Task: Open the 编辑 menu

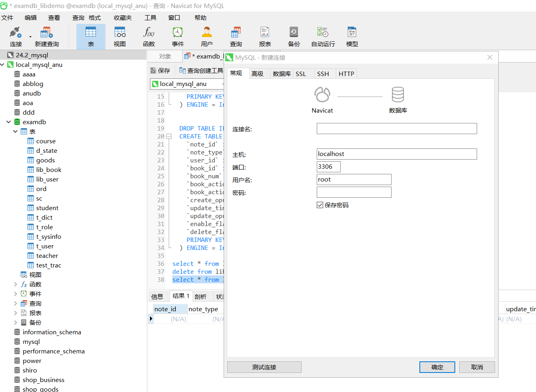Action: pyautogui.click(x=31, y=18)
